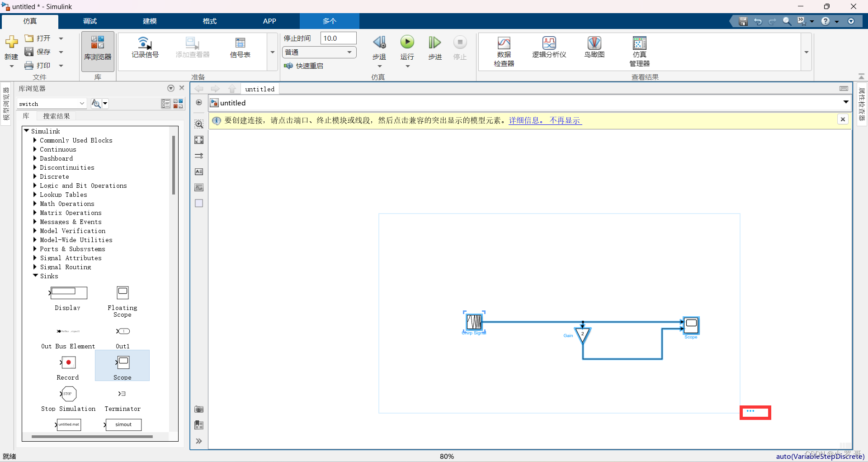Select the Chirp Signal block

coord(474,322)
